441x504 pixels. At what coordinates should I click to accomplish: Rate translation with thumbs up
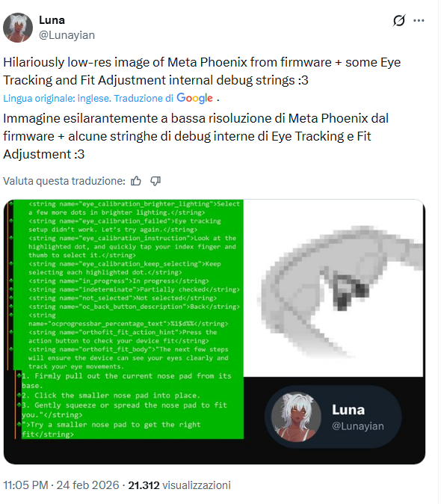136,181
